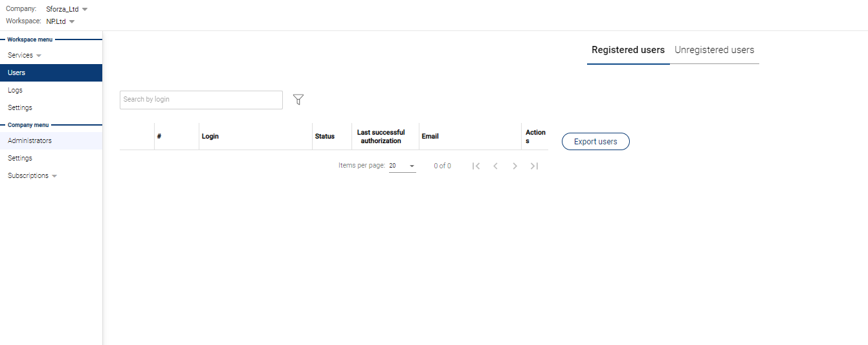Open Settings under the Workspace menu
Viewport: 868px width, 345px height.
tap(20, 108)
